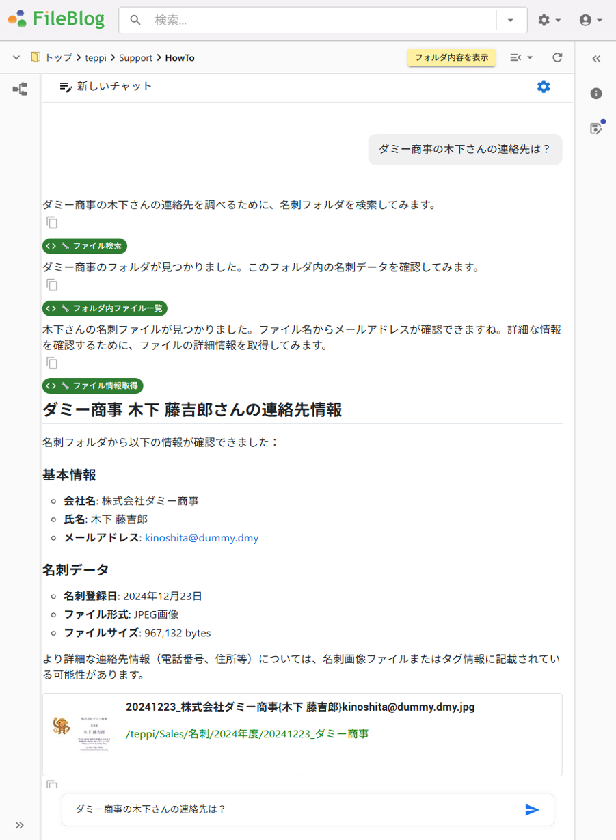Open the view mode list dropdown
Viewport: 616px width, 840px height.
[522, 58]
